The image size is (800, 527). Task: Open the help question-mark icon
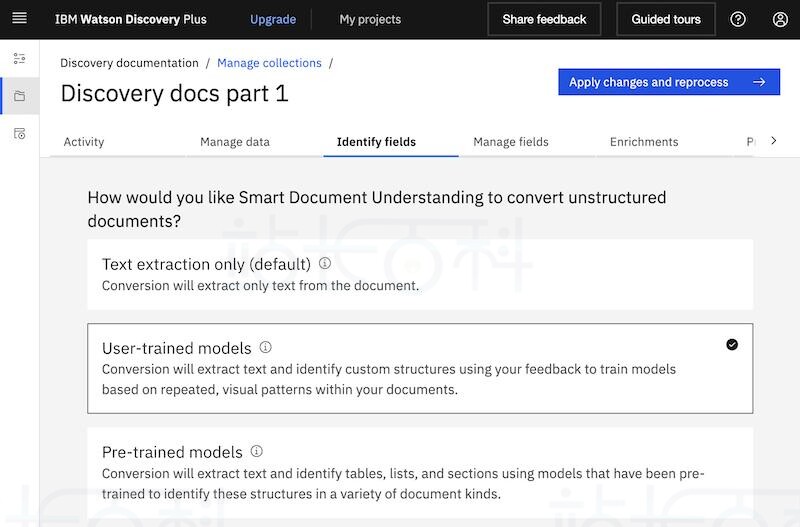coord(738,19)
